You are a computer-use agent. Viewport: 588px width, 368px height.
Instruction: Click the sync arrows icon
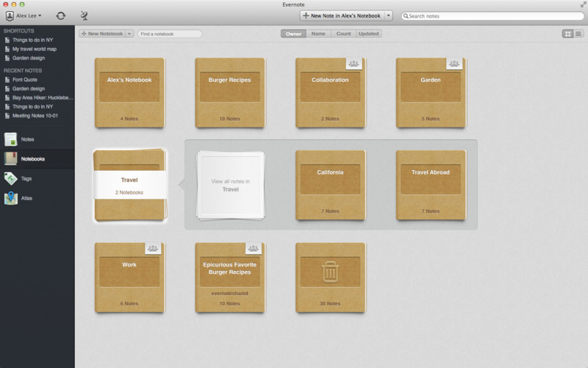point(60,15)
